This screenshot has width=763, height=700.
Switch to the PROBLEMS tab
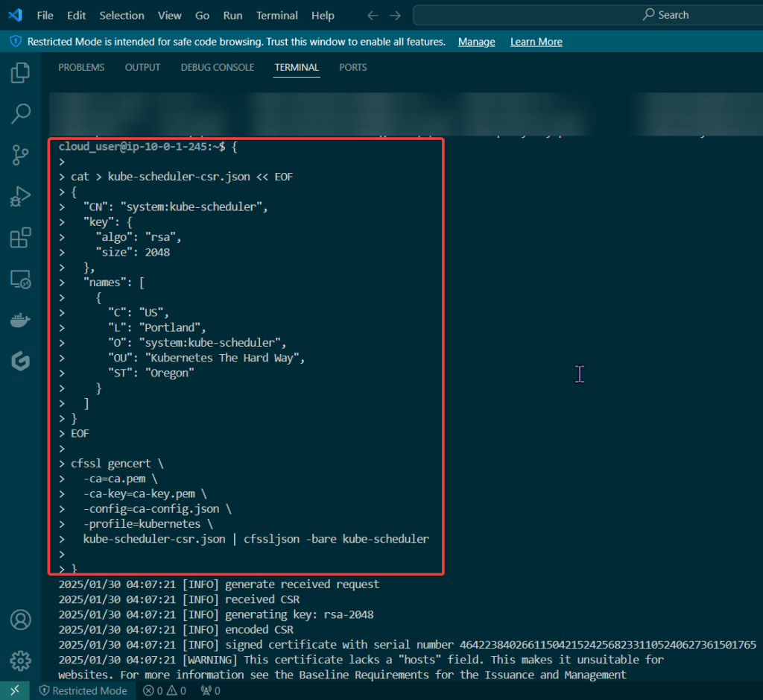coord(81,67)
